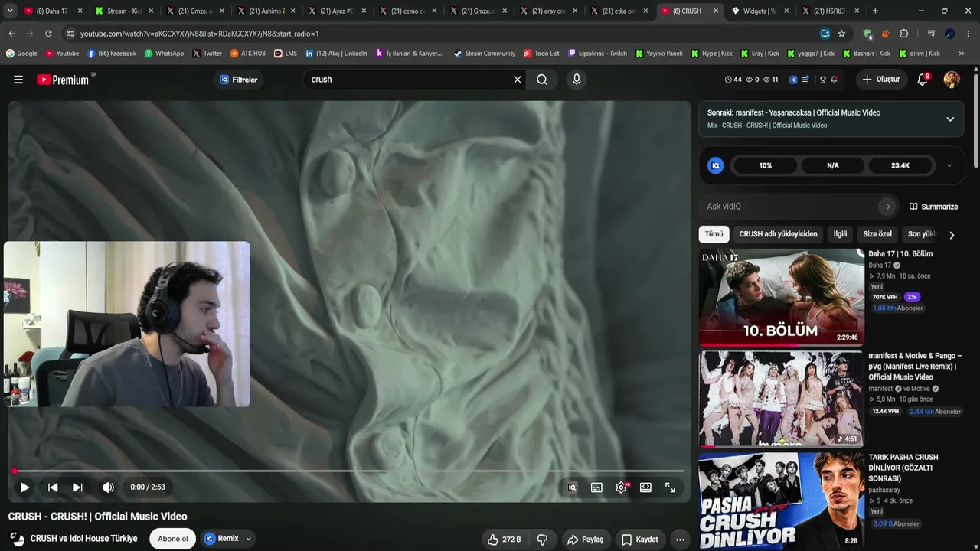The width and height of the screenshot is (980, 551).
Task: Expand the Mix playlist panel chevron
Action: [950, 119]
